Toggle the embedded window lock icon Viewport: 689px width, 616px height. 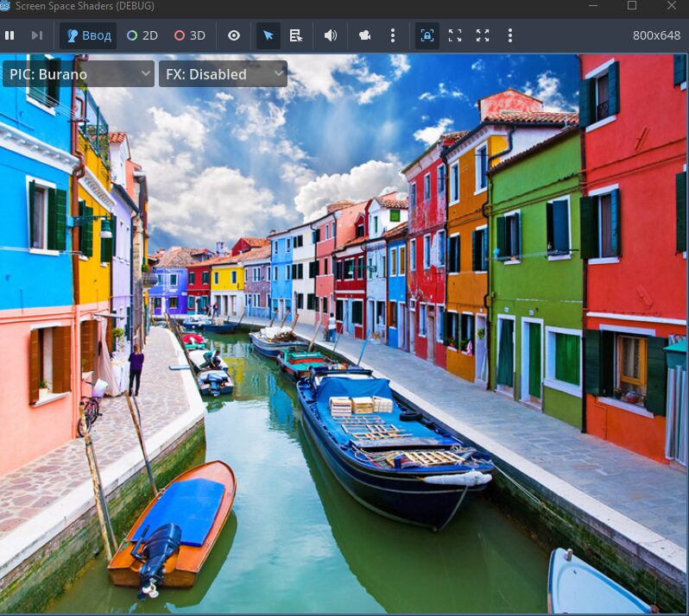(427, 35)
